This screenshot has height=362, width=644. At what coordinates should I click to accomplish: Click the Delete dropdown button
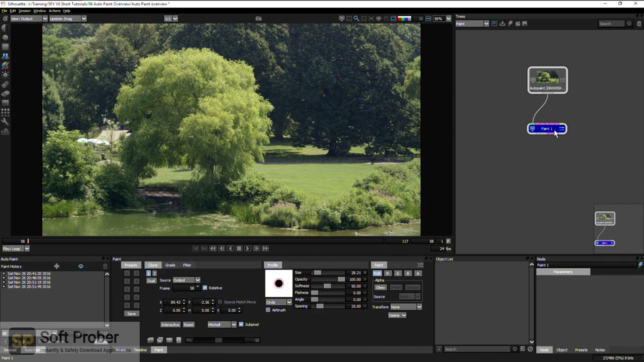397,315
